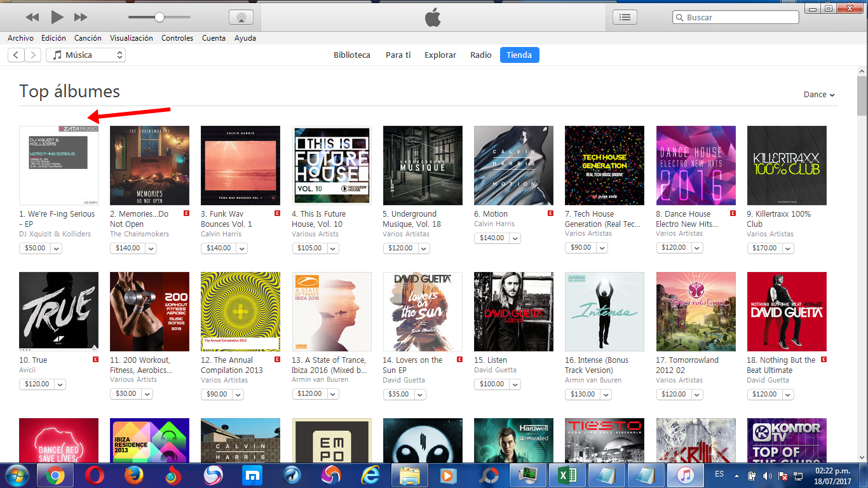Expand options arrow beside Intense $130.00
This screenshot has width=868, height=488.
(606, 395)
